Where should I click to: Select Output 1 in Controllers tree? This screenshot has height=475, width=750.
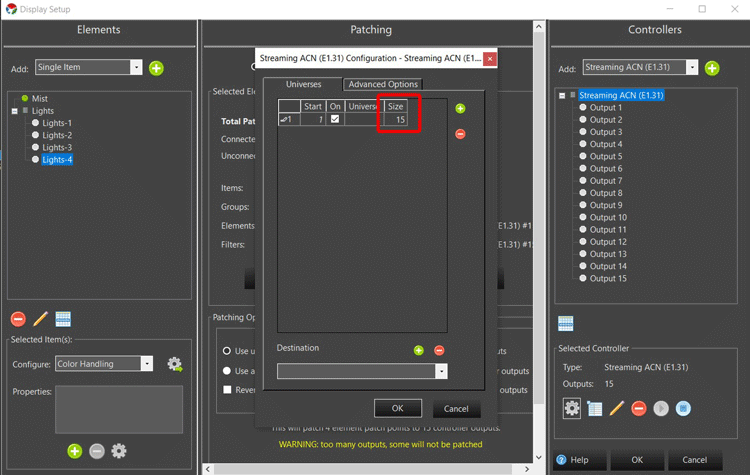coord(606,108)
